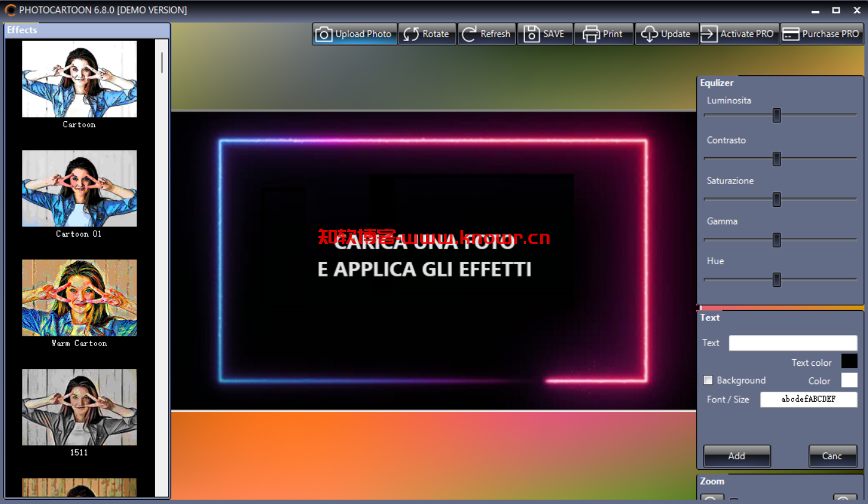The width and height of the screenshot is (868, 504).
Task: Click the Effects panel header
Action: [x=87, y=30]
